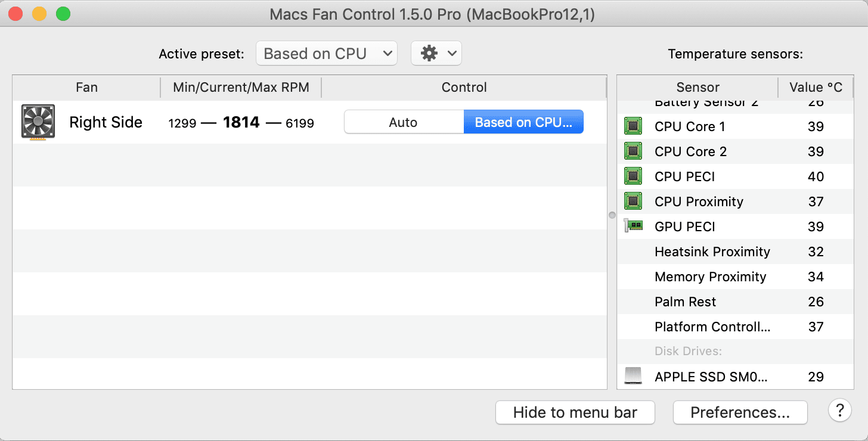This screenshot has height=441, width=868.
Task: Open the Active preset dropdown
Action: coord(326,52)
